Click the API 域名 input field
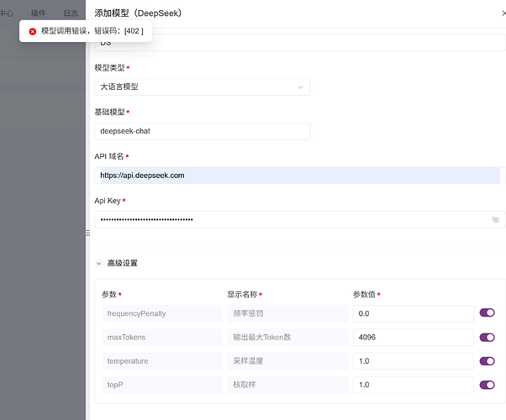 point(300,176)
